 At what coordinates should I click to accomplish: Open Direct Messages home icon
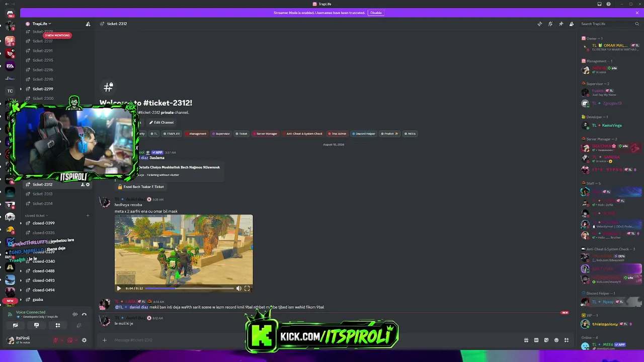(10, 14)
